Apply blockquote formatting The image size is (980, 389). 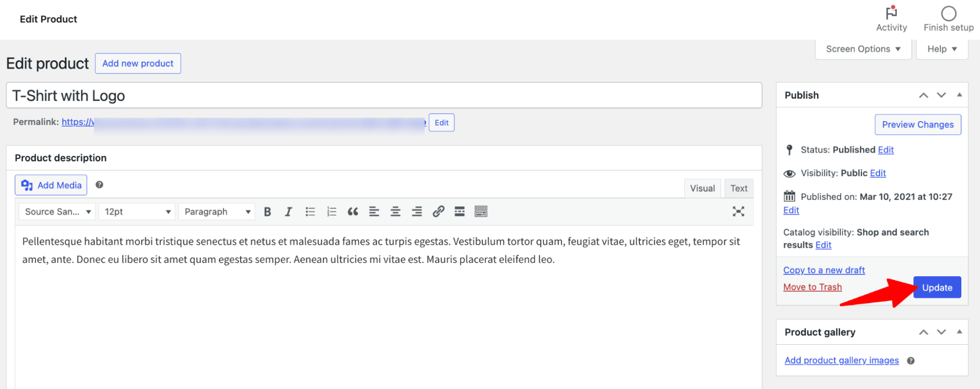(352, 211)
